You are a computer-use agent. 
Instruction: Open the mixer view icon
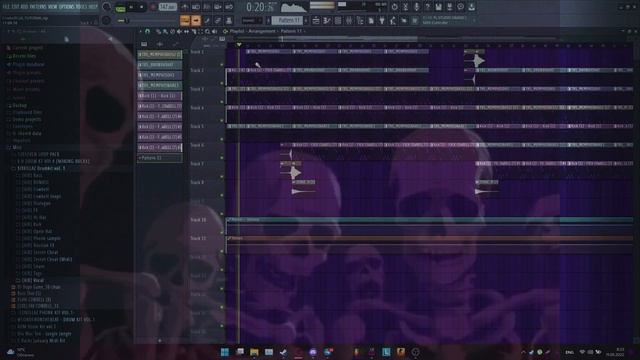(x=349, y=20)
